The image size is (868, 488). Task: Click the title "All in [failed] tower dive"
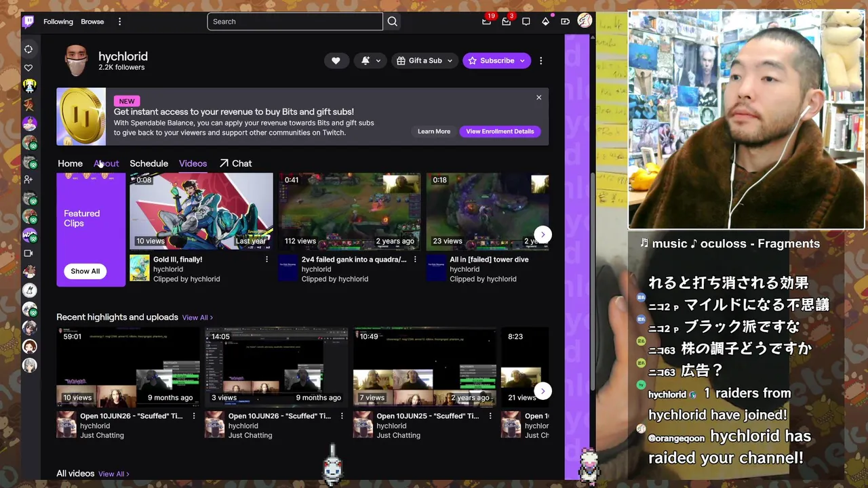(489, 260)
